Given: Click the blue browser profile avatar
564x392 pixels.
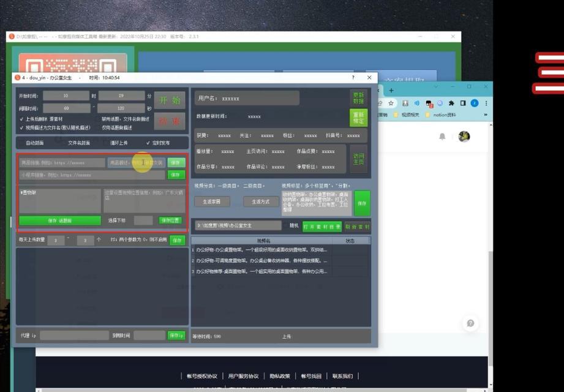Looking at the screenshot, I should pos(475,104).
